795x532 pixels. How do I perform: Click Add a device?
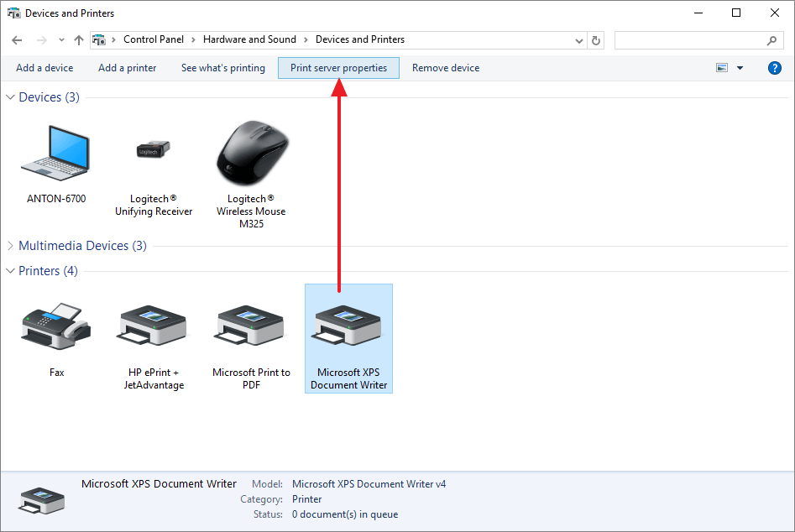(x=44, y=68)
